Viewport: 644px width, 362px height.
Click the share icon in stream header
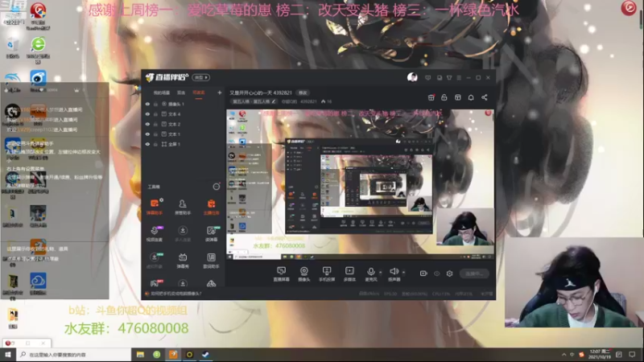[485, 97]
